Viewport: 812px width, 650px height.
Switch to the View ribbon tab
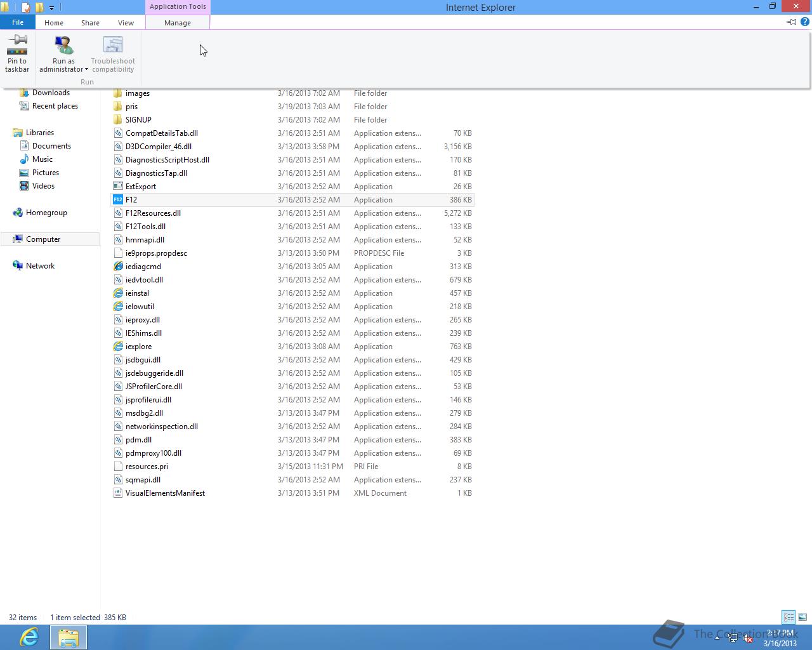coord(126,23)
